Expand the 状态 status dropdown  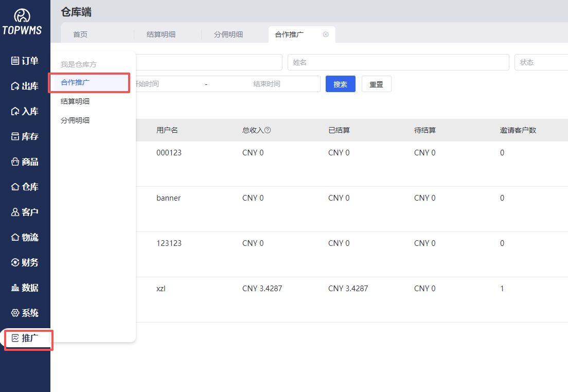(540, 62)
